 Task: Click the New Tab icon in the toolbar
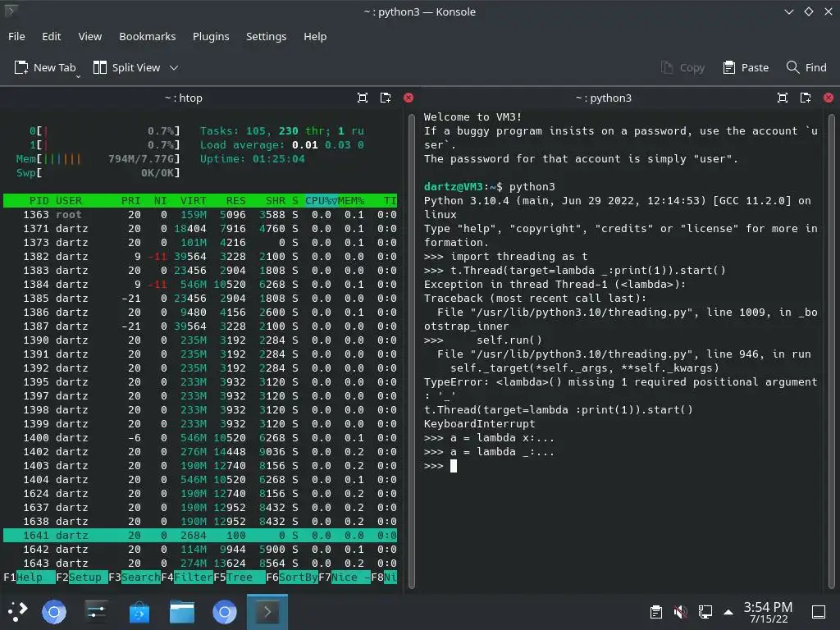click(x=21, y=67)
